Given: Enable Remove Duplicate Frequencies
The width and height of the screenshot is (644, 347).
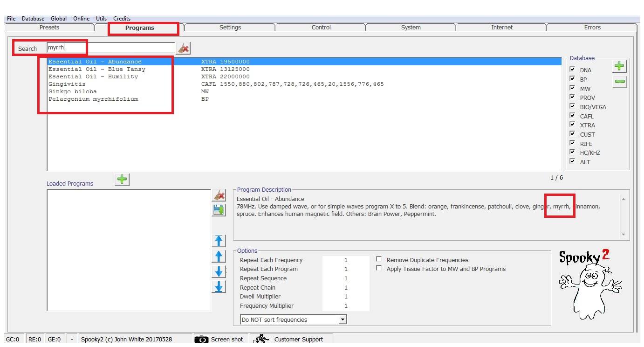Looking at the screenshot, I should click(x=379, y=259).
